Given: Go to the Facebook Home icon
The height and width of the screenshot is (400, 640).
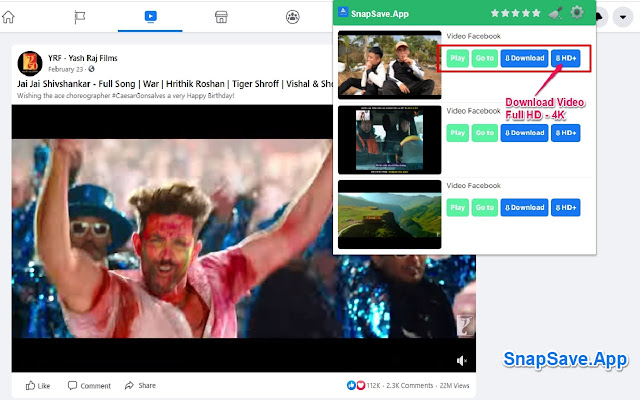Looking at the screenshot, I should 8,17.
